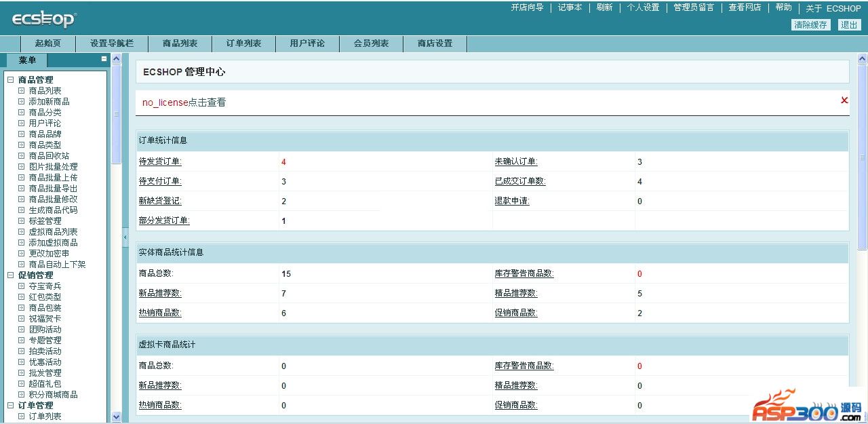Select 批发管理 in the sidebar
The height and width of the screenshot is (424, 868).
click(45, 373)
